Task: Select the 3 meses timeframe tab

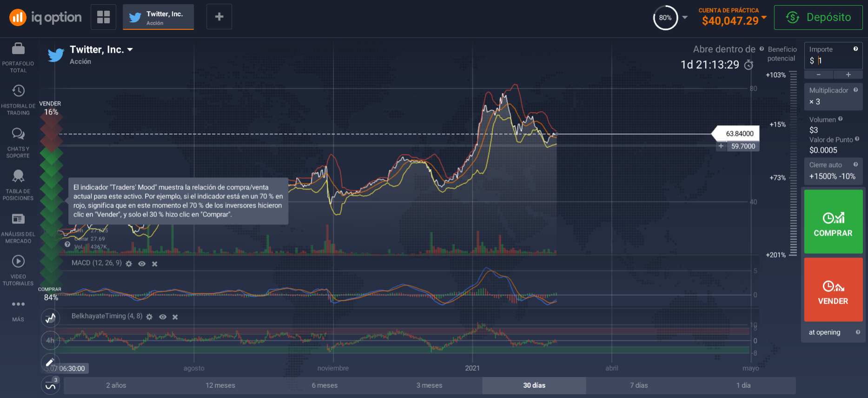Action: 429,385
